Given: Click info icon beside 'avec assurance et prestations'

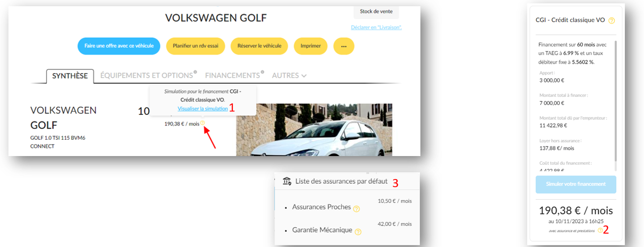Looking at the screenshot, I should [x=599, y=230].
